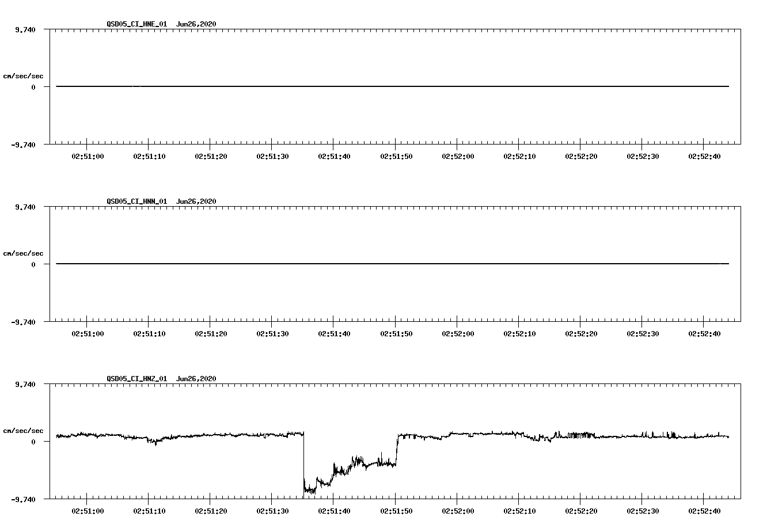Click the 9.740 upper limit of the HNN plot
The height and width of the screenshot is (532, 782).
coord(25,207)
